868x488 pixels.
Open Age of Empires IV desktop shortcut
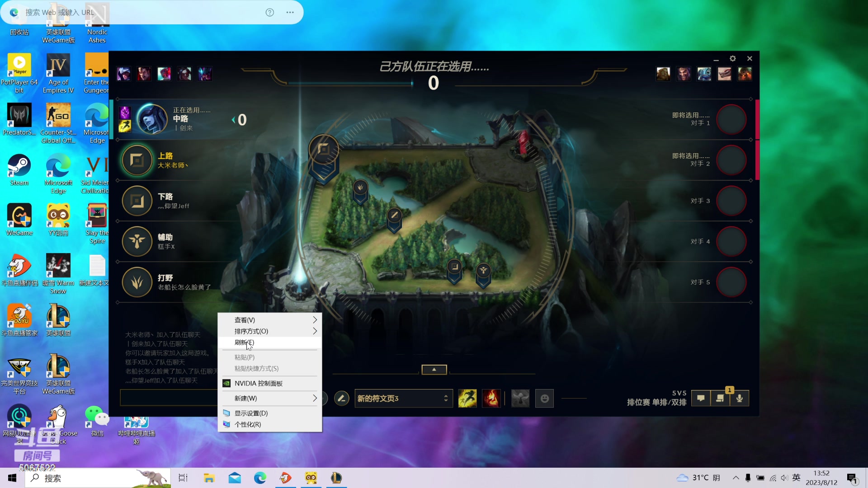58,74
